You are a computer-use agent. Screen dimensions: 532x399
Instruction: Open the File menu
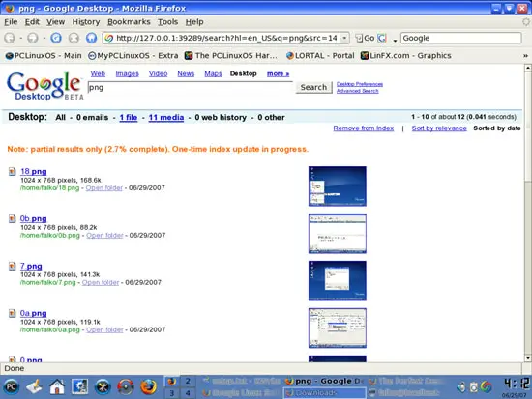tap(11, 22)
